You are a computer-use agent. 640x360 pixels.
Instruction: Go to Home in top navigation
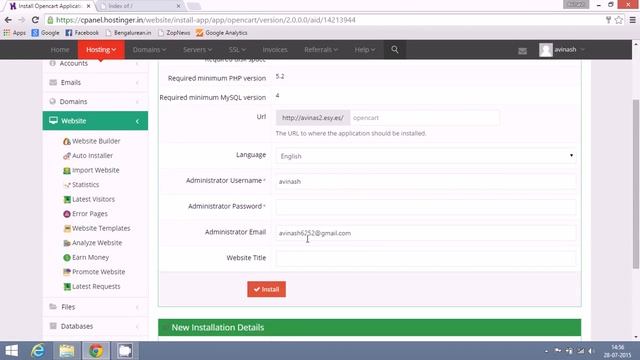pyautogui.click(x=60, y=50)
